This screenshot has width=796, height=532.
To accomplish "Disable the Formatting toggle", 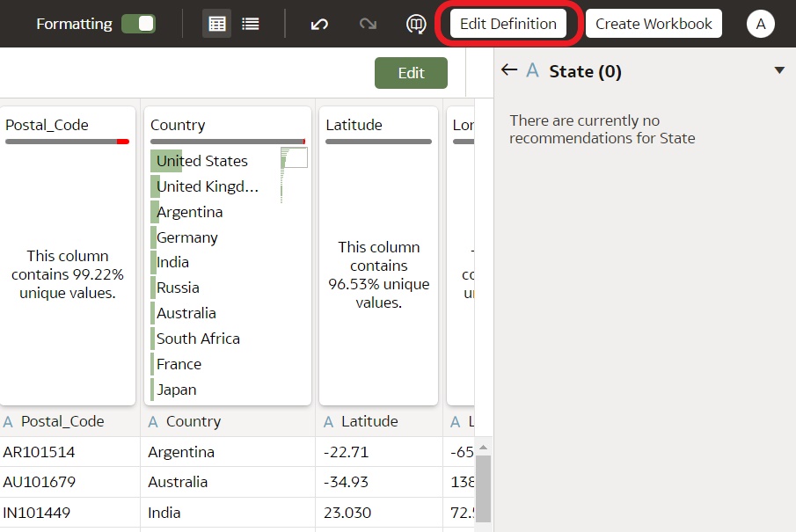I will [x=139, y=25].
